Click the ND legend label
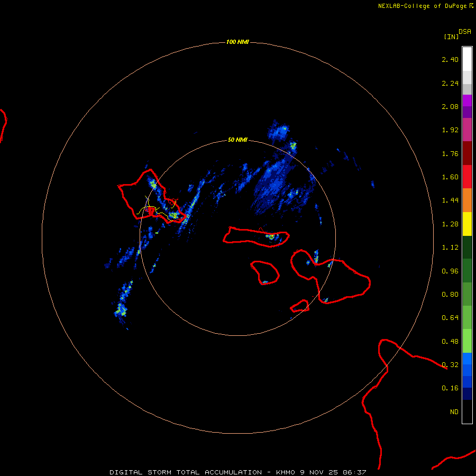 (454, 412)
